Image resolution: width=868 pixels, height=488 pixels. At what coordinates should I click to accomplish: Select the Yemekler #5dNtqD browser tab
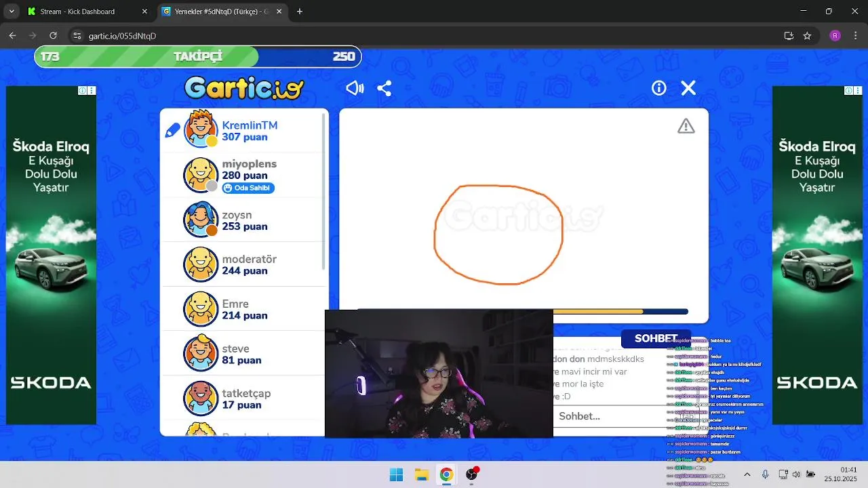pos(222,12)
